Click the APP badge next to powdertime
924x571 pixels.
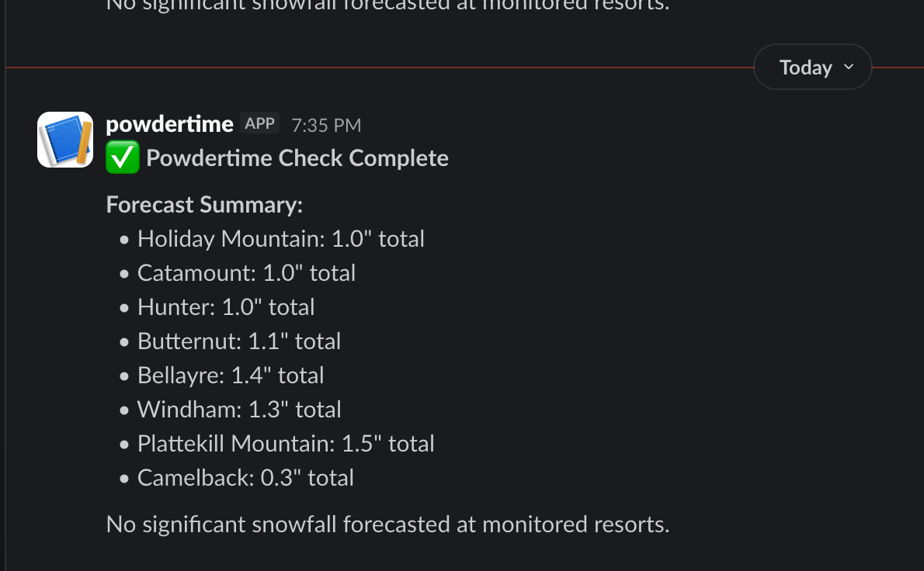(x=259, y=122)
